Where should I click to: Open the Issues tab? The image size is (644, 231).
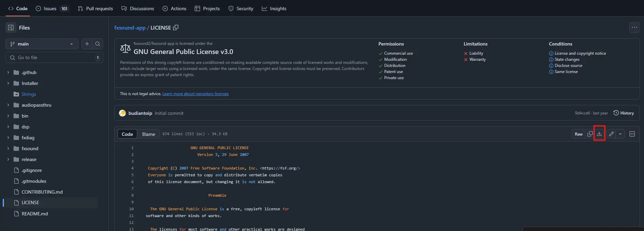pos(52,8)
